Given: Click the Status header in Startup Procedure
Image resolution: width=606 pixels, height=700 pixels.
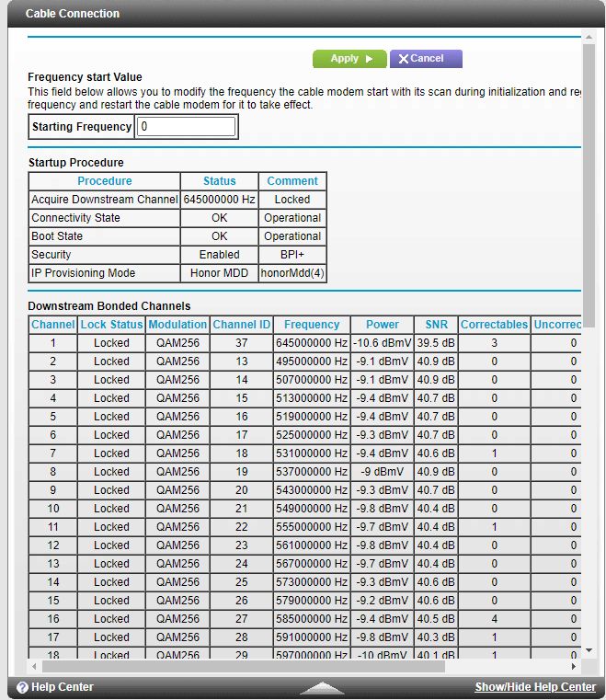Looking at the screenshot, I should tap(219, 181).
